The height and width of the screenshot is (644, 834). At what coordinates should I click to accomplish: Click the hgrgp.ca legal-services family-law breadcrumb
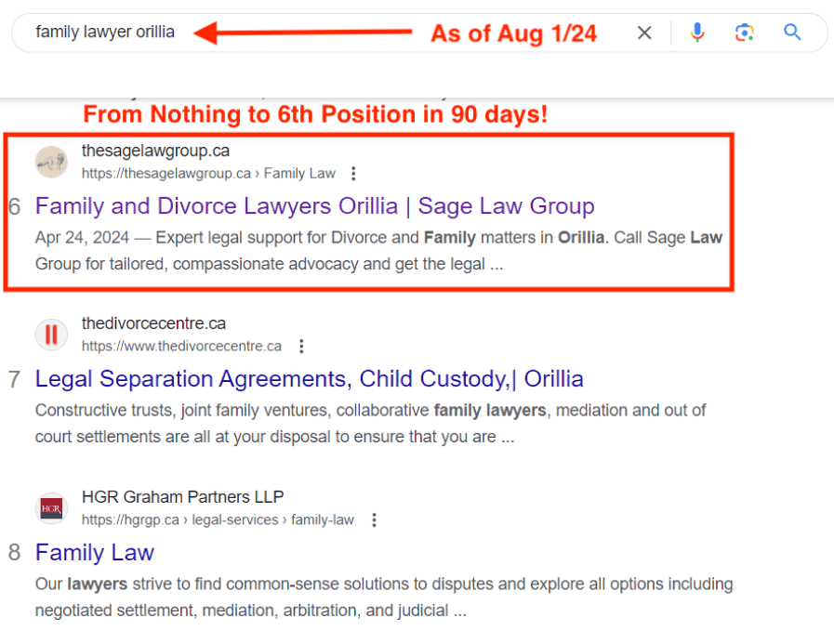[218, 520]
